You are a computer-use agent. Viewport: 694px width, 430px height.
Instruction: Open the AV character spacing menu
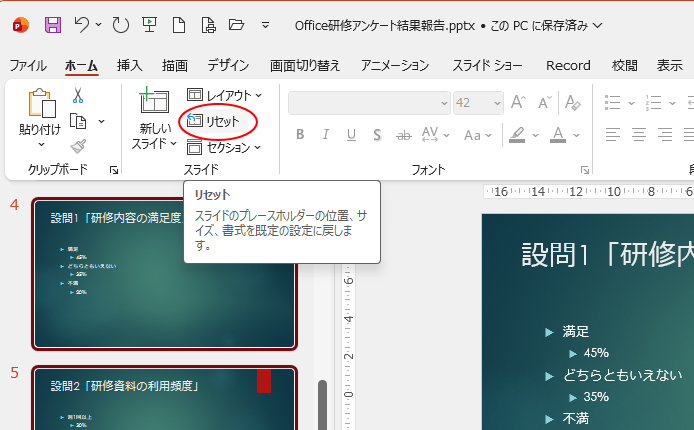tap(435, 134)
